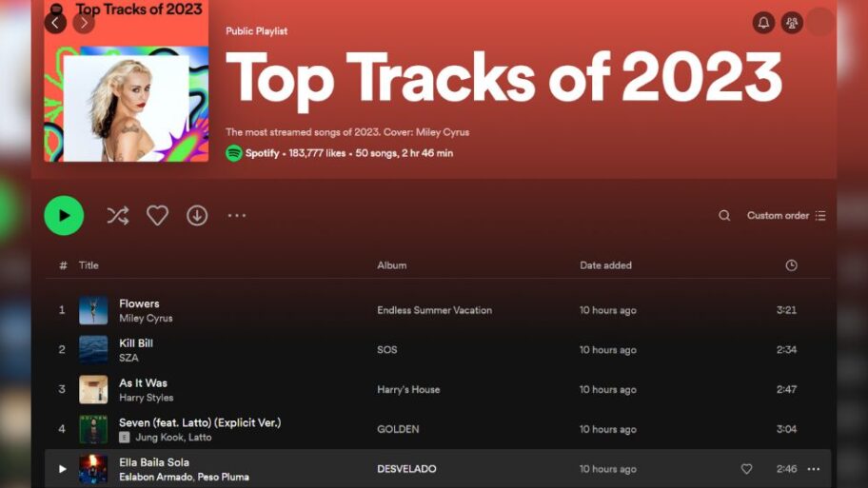
Task: Play the Top Tracks of 2023 playlist
Action: 64,216
